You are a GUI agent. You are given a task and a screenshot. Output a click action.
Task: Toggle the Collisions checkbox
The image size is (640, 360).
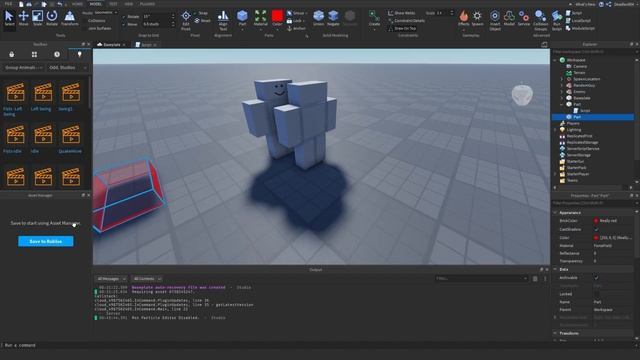[84, 21]
